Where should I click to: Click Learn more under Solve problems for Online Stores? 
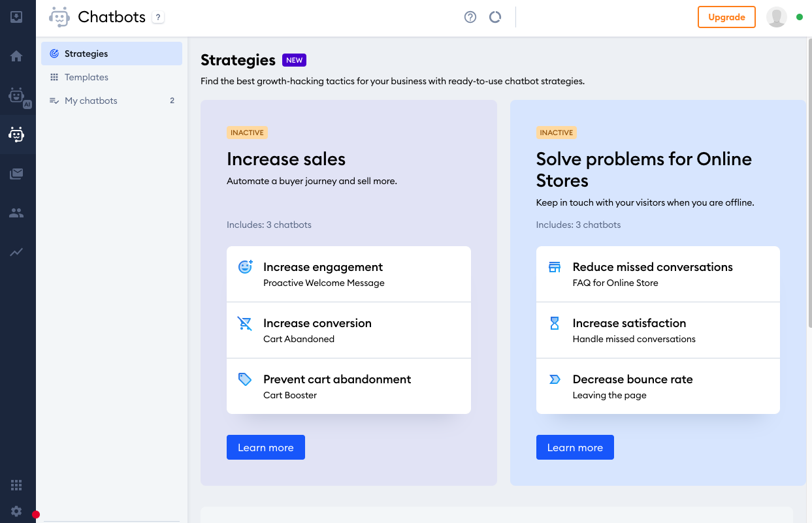click(x=575, y=447)
